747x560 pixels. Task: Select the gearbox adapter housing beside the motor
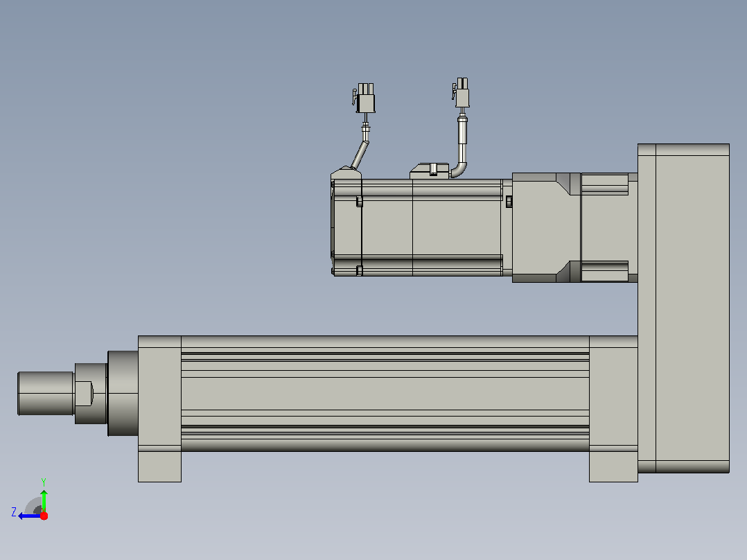tap(546, 227)
